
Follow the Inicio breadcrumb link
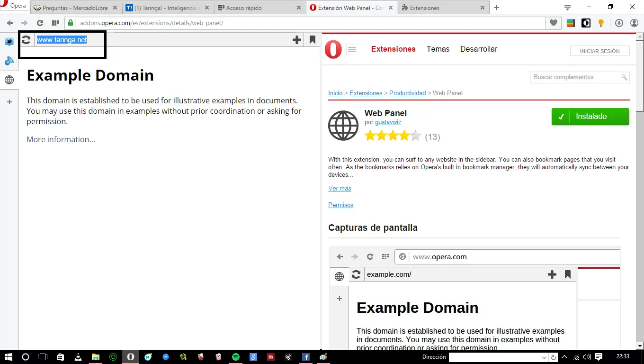335,93
